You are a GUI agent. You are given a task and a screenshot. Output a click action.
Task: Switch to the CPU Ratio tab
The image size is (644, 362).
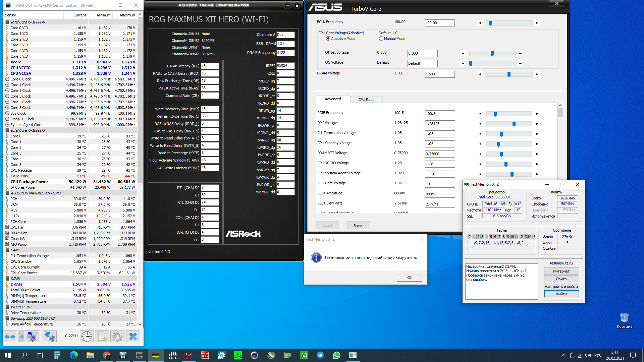tap(366, 100)
